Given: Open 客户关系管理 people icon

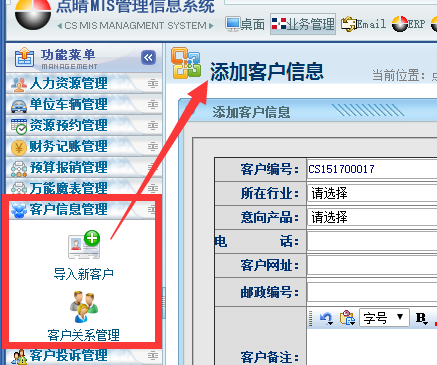Looking at the screenshot, I should 84,307.
